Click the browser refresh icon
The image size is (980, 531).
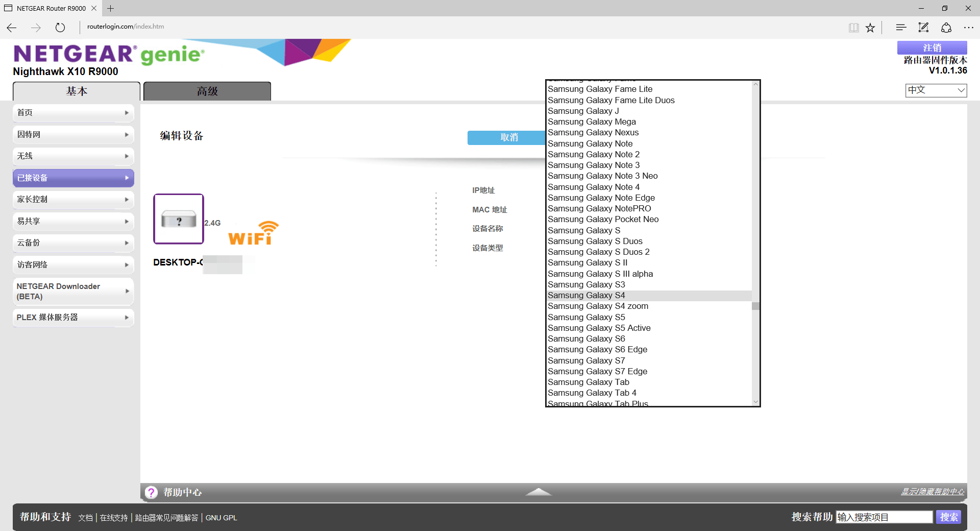coord(60,28)
